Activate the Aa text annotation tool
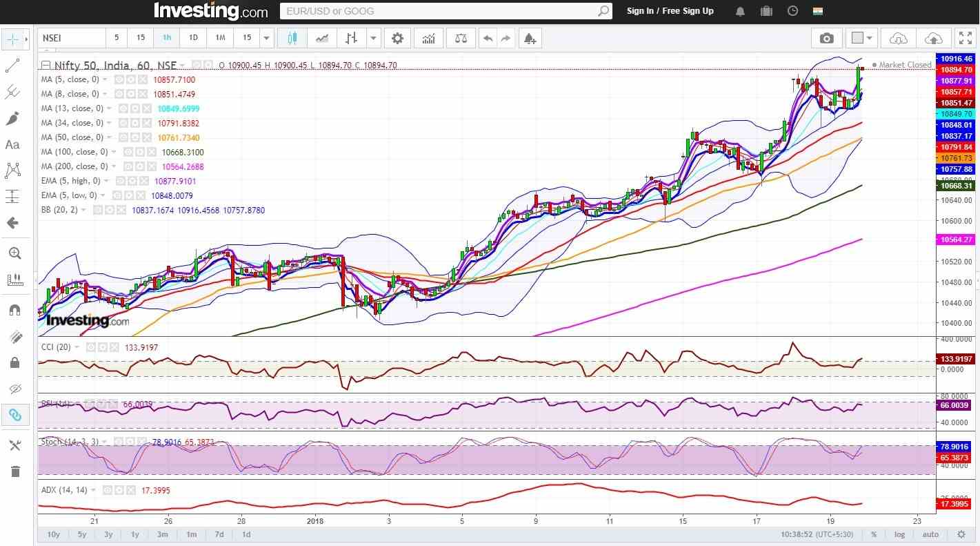The width and height of the screenshot is (980, 546). (x=12, y=144)
